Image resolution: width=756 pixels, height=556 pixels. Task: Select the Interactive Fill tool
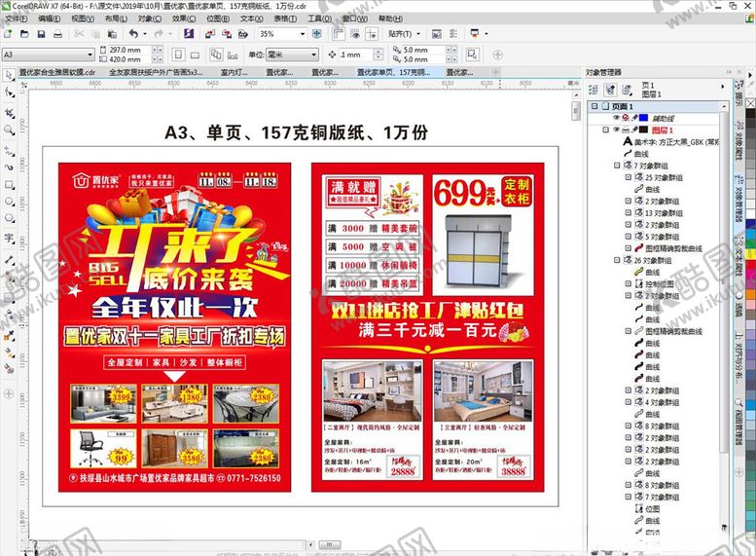[x=9, y=353]
